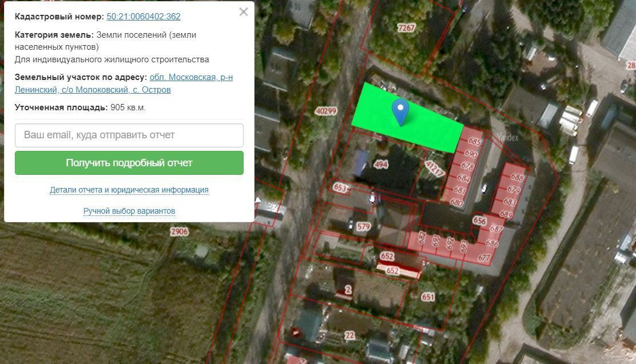Select parcel labeled 494 on map
Viewport: 636px width, 364px height.
coord(381,164)
